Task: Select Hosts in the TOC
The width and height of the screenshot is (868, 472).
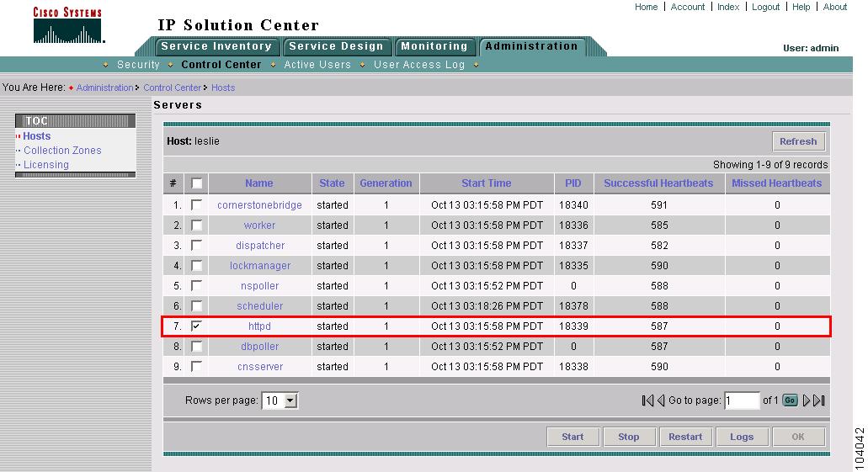Action: pos(36,136)
